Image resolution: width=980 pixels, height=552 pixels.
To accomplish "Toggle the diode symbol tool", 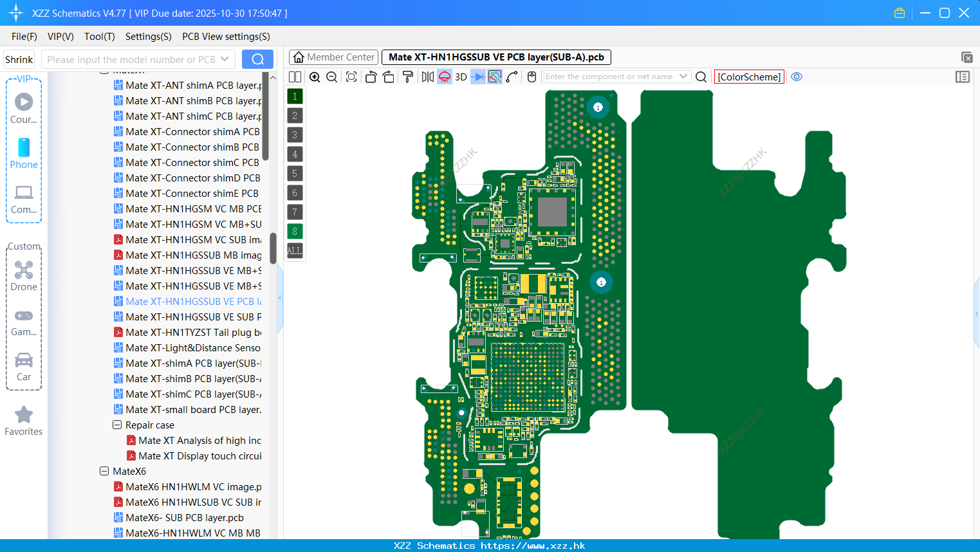I will pyautogui.click(x=478, y=77).
